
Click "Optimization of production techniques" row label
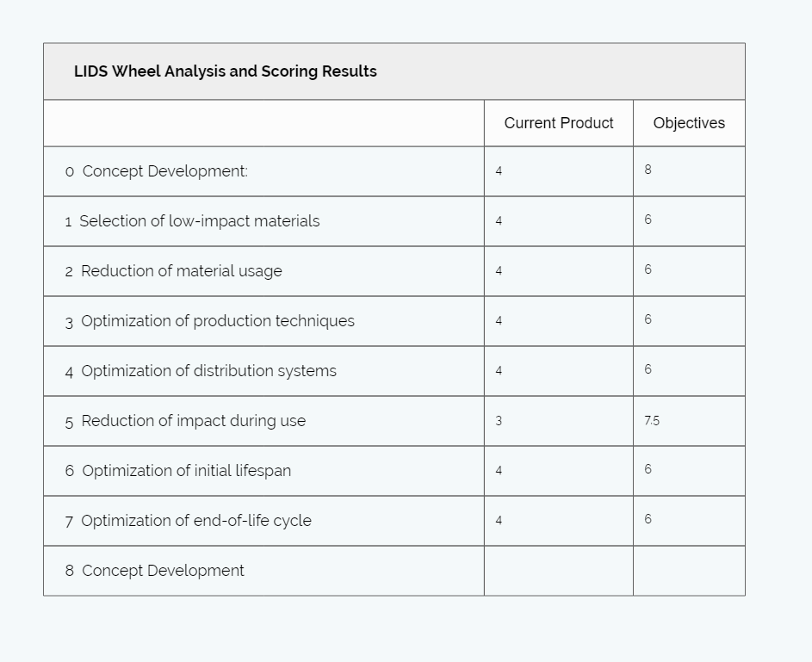coord(217,321)
